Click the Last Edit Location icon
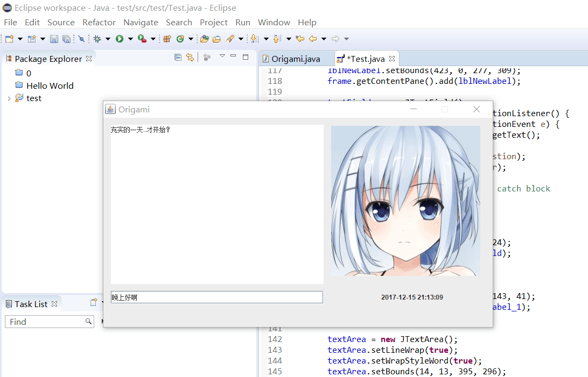This screenshot has width=588, height=377. click(300, 39)
